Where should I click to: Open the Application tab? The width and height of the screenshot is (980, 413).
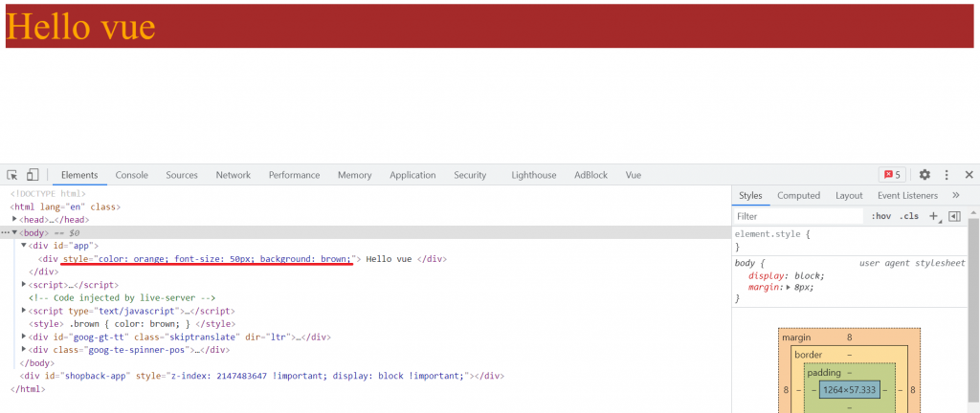pyautogui.click(x=412, y=175)
